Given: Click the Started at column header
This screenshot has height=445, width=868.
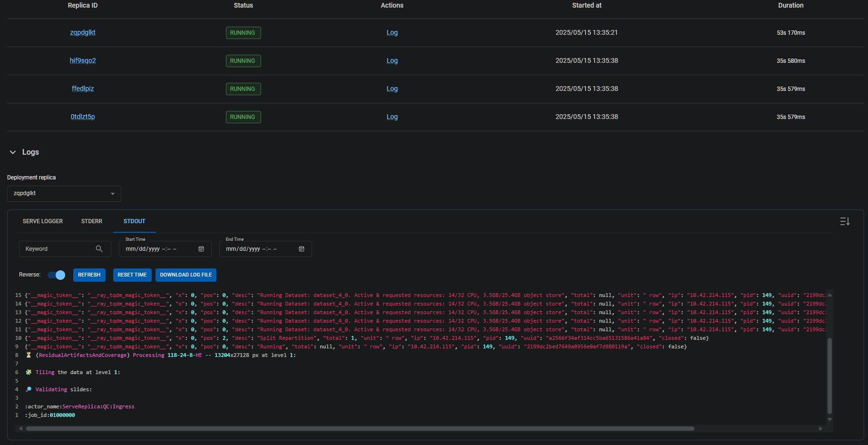Looking at the screenshot, I should (586, 5).
